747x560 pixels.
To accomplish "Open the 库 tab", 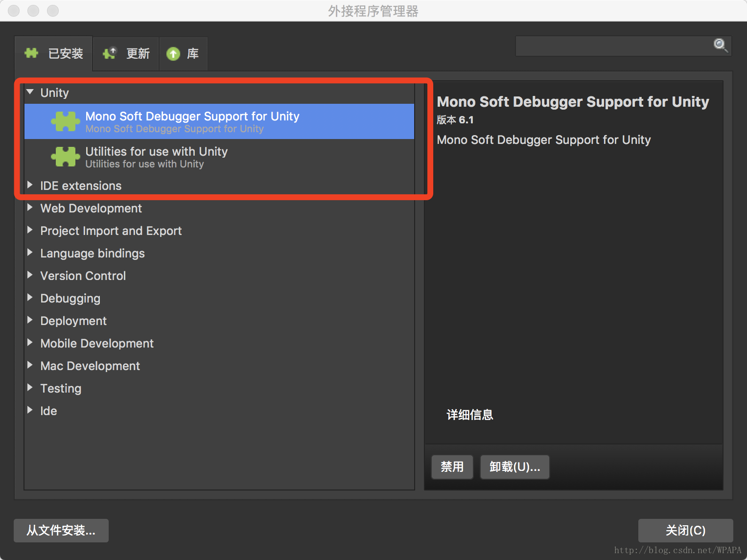I will click(184, 53).
